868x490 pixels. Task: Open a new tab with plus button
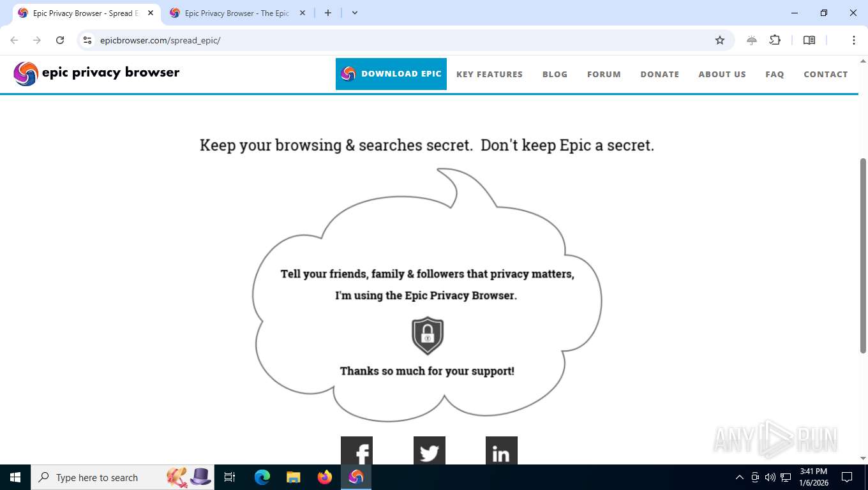click(328, 13)
